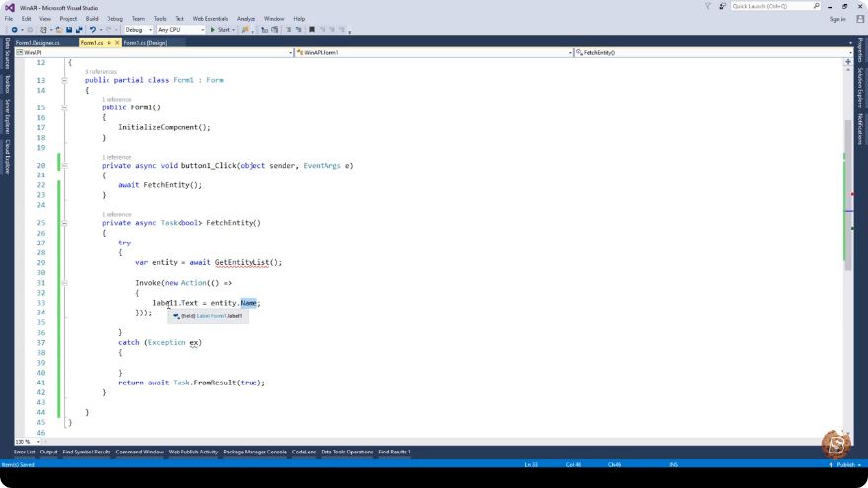Open the Build menu

[x=92, y=19]
